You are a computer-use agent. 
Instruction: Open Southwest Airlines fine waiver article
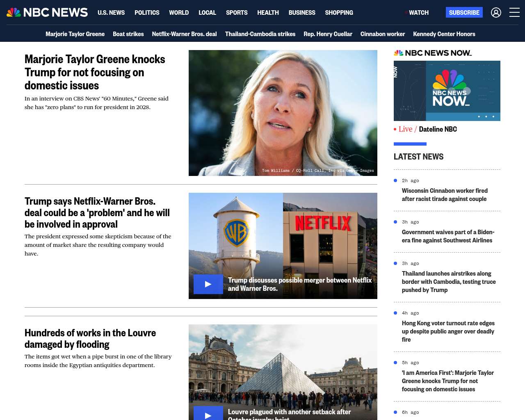448,236
